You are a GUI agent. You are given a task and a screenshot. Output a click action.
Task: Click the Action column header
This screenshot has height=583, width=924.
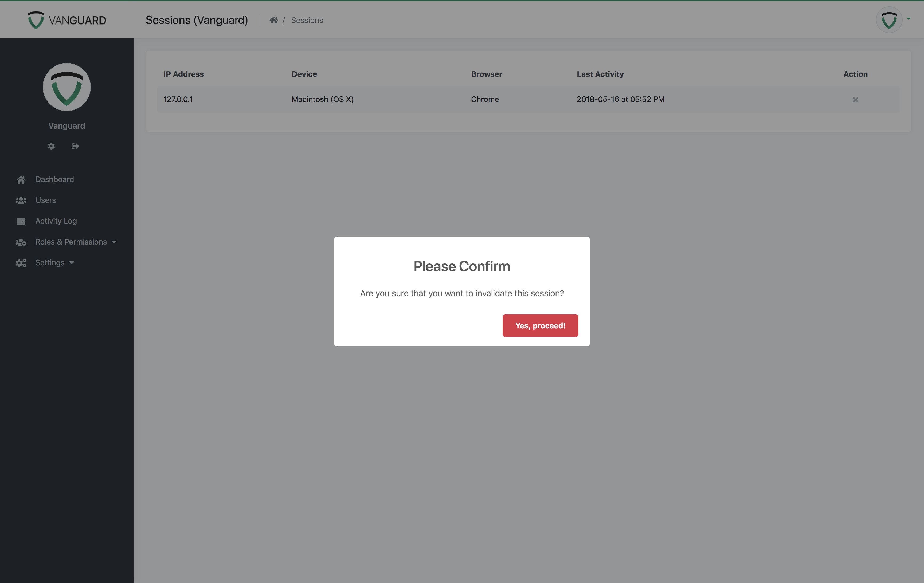tap(855, 74)
